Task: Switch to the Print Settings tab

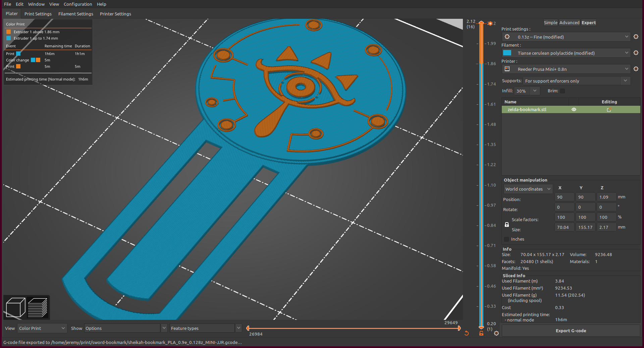Action: (38, 14)
